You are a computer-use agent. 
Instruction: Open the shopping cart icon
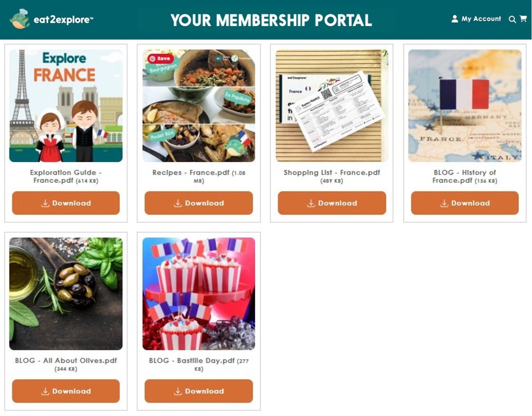523,19
